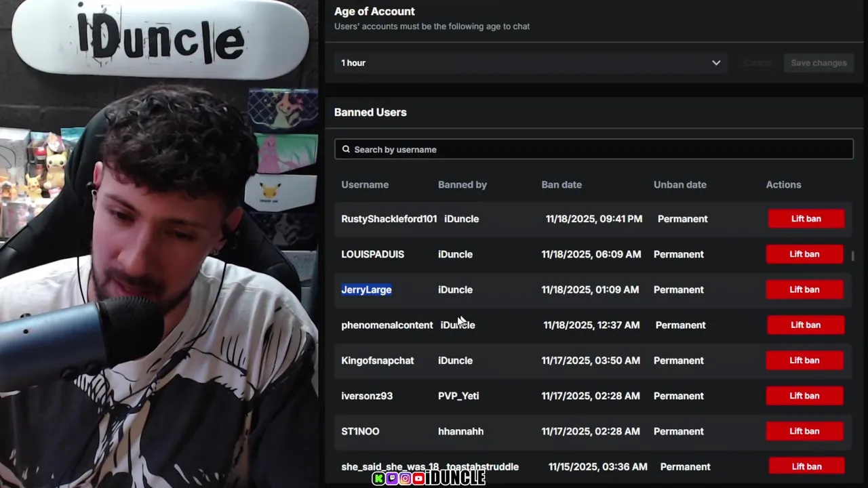Lift ban for phenomenalcontent
868x488 pixels.
(806, 325)
